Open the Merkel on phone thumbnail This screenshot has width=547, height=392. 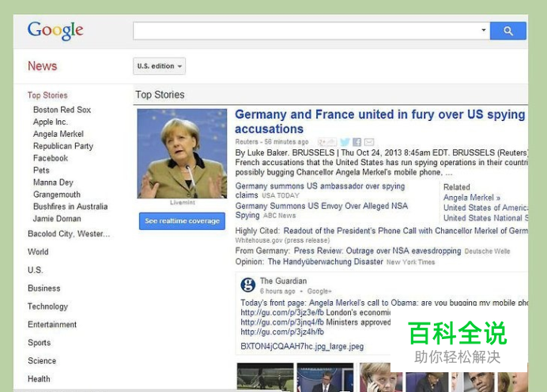[x=380, y=377]
